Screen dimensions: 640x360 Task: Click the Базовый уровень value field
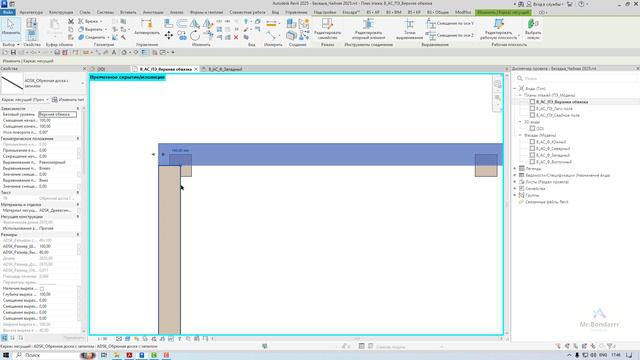point(58,114)
